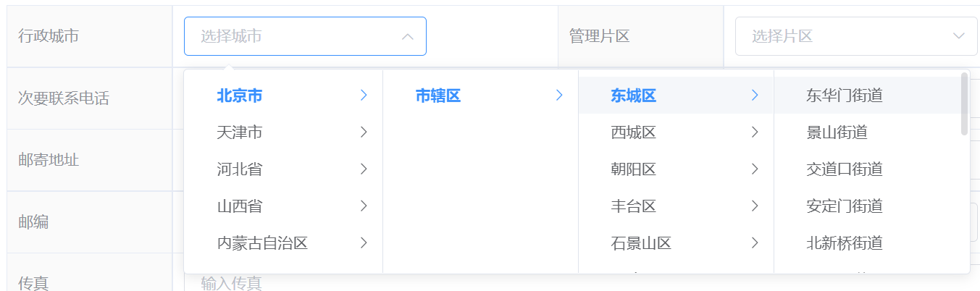Open the 选择片区 dropdown

click(x=855, y=36)
